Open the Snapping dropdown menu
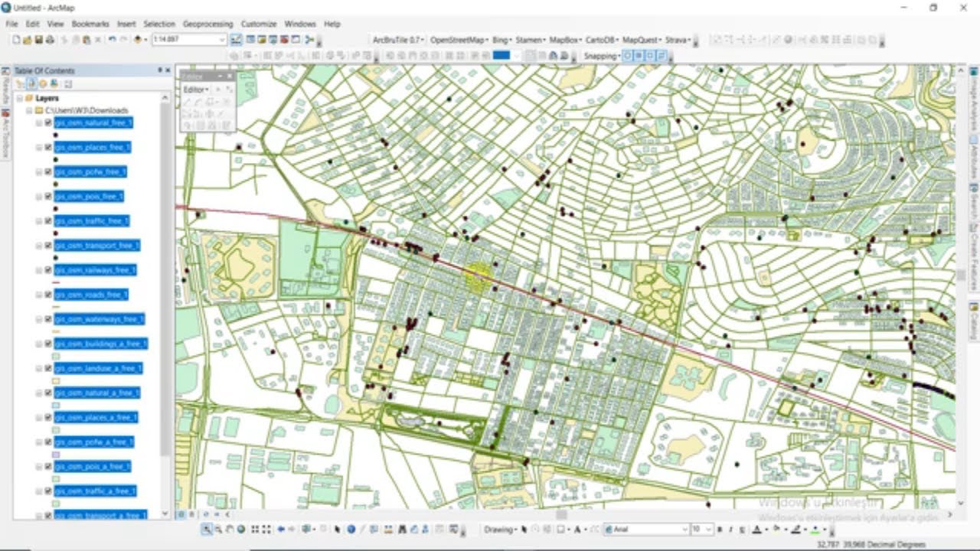The height and width of the screenshot is (551, 980). click(x=602, y=56)
